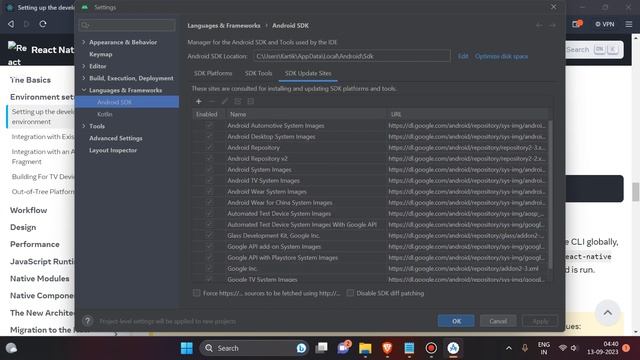
Task: Collapse Languages & Frameworks group
Action: point(84,90)
